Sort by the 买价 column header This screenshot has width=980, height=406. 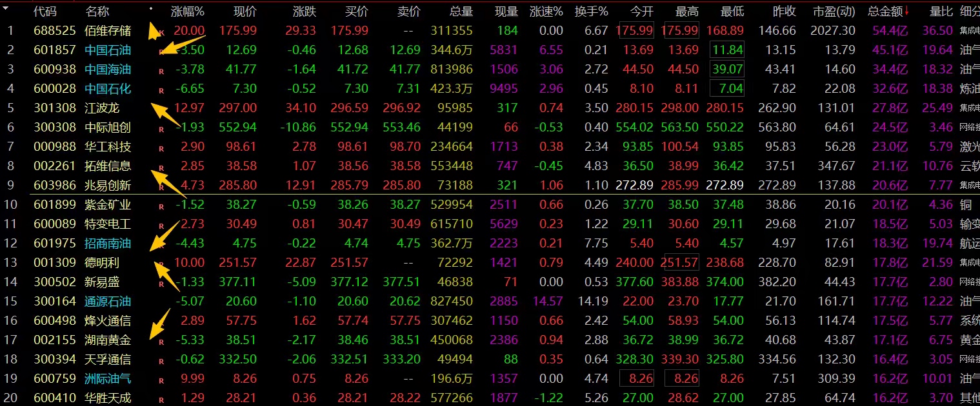357,12
